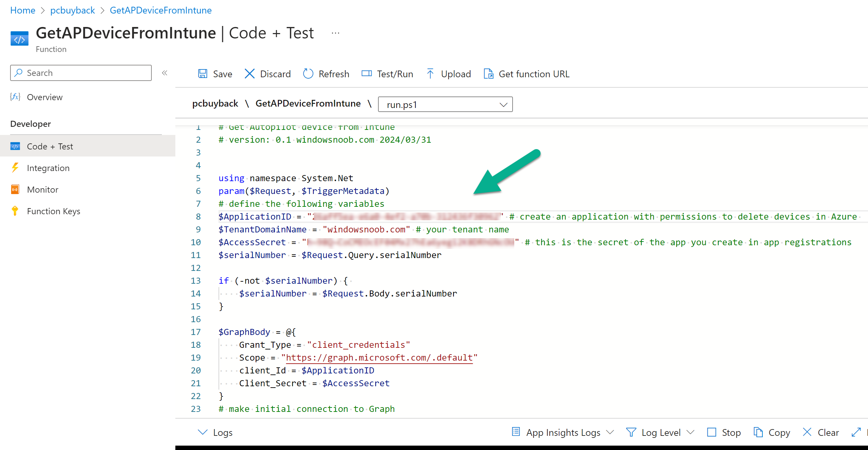
Task: Click $TriggerMetadata on line 6
Action: [343, 191]
